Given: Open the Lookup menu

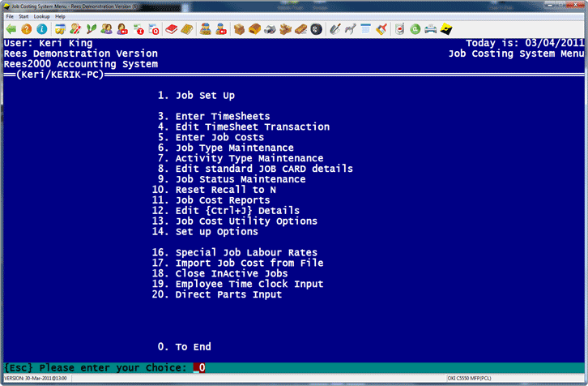Looking at the screenshot, I should click(x=42, y=16).
